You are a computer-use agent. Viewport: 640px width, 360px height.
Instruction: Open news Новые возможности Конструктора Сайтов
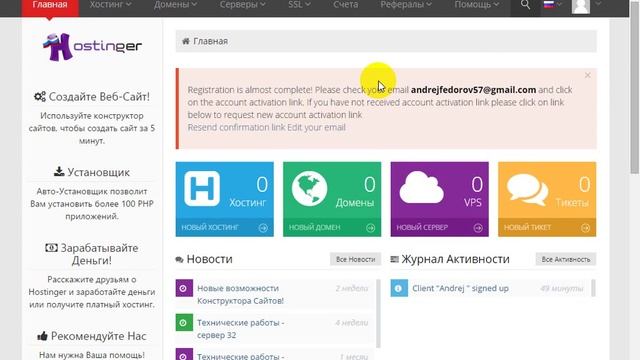pyautogui.click(x=240, y=294)
